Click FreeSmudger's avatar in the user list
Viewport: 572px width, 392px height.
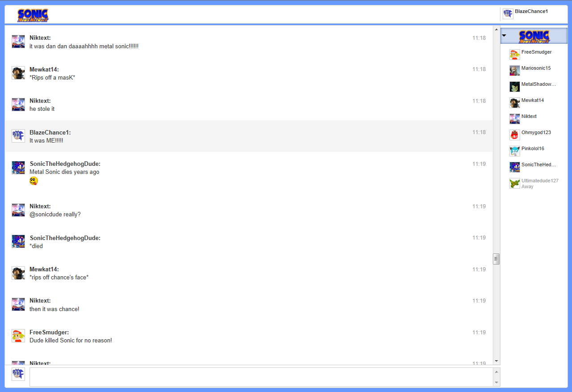pos(514,55)
